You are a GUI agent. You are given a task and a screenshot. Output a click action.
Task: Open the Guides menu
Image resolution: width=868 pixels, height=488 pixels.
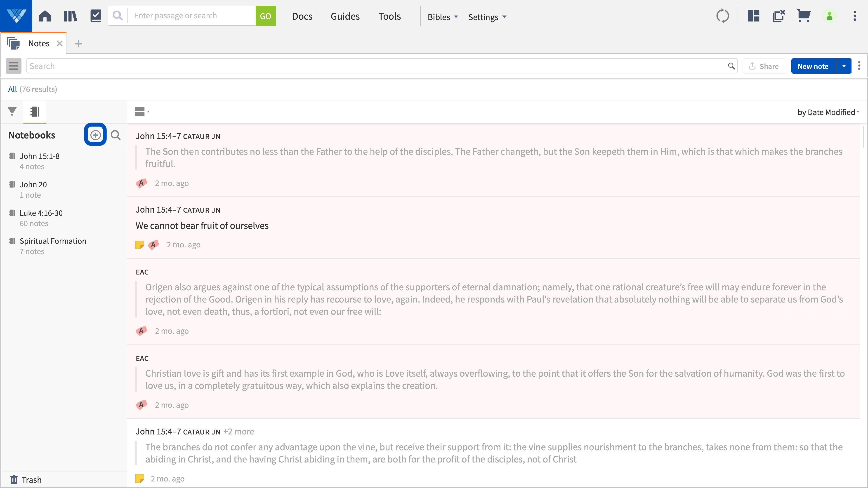(345, 16)
